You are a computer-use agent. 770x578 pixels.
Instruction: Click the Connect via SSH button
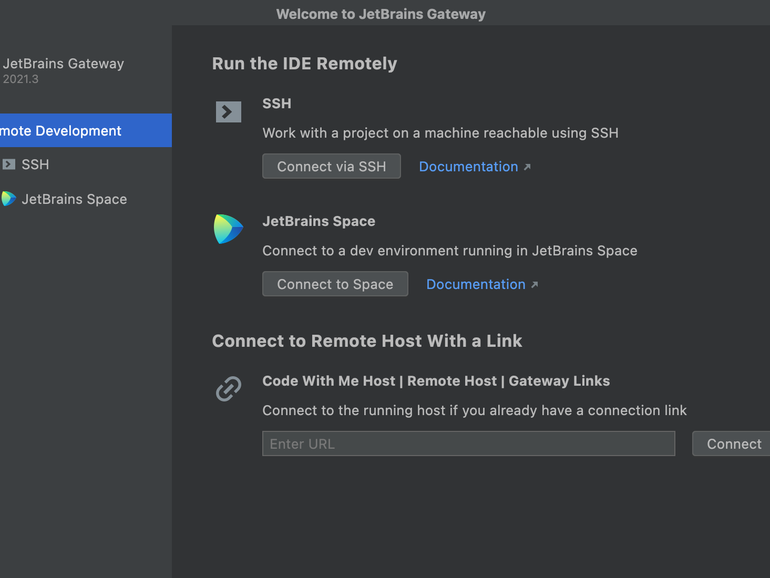click(331, 166)
